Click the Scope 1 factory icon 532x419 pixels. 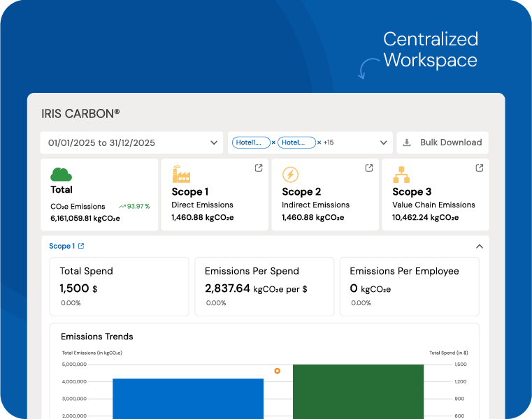[x=181, y=174]
